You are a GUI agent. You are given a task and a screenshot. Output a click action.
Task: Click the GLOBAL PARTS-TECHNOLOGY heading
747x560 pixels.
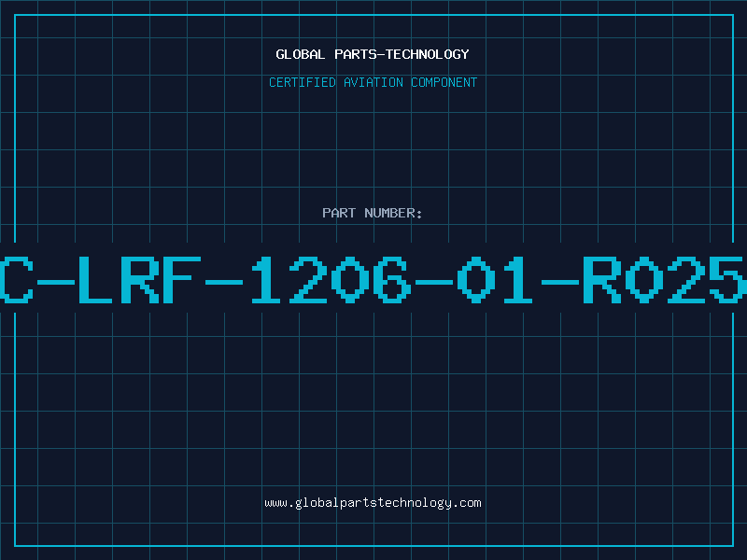[373, 54]
